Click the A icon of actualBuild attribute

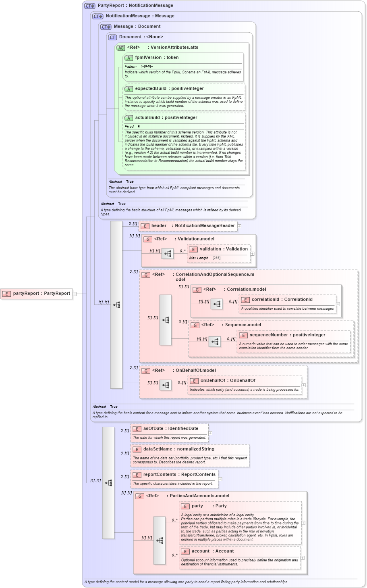[x=129, y=118]
